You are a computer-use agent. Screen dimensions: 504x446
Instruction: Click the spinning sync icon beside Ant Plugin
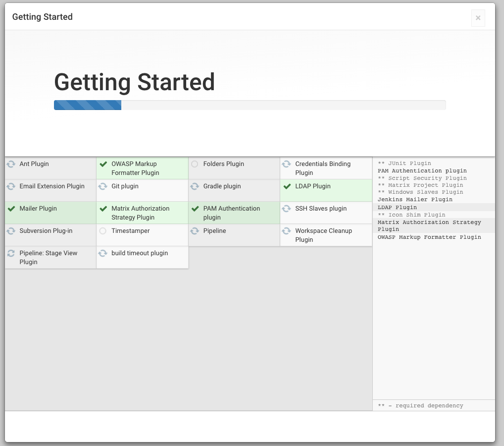tap(11, 164)
